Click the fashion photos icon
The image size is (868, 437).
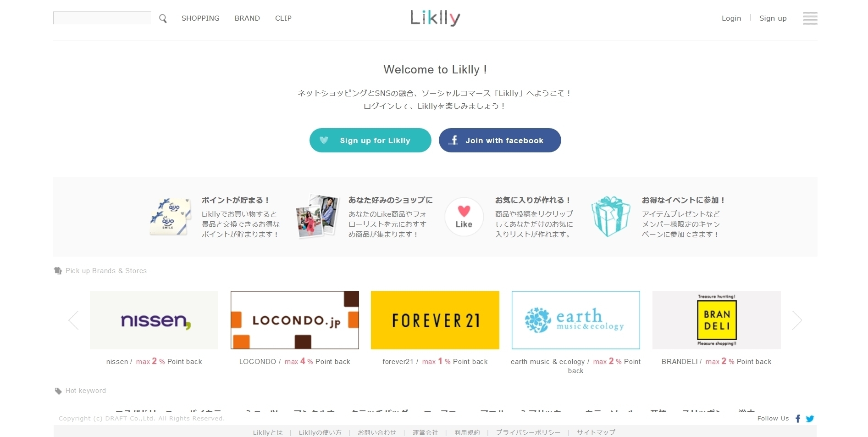317,216
